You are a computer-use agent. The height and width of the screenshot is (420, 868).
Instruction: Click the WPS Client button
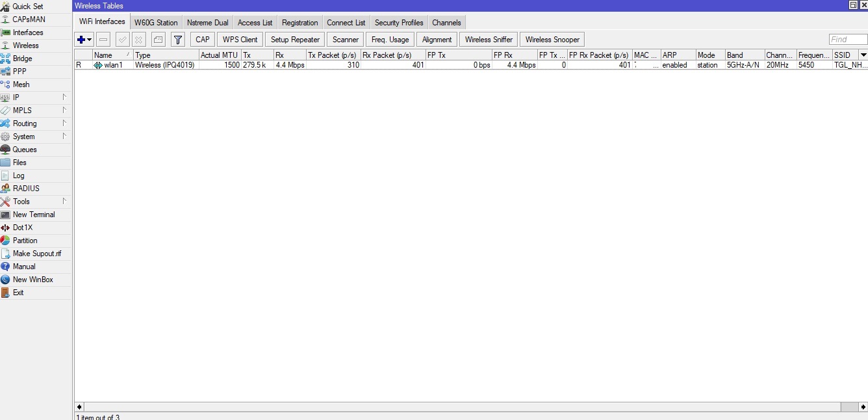click(x=240, y=40)
